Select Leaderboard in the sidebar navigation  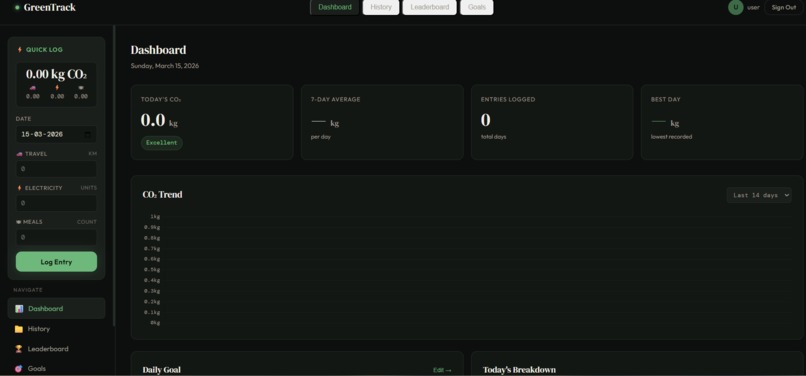56,349
